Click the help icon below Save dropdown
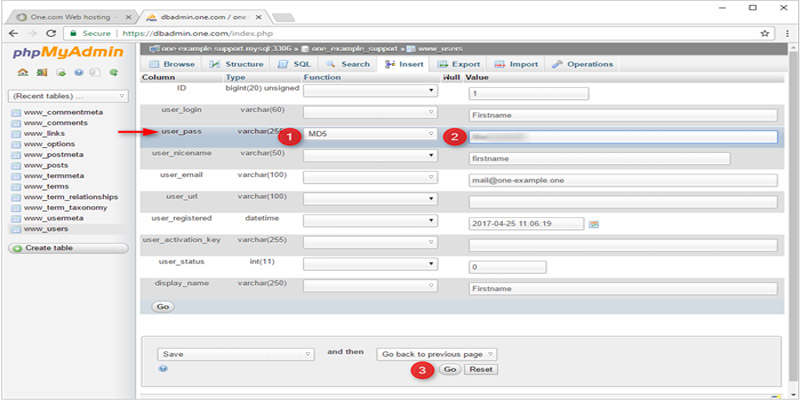Image resolution: width=800 pixels, height=400 pixels. tap(163, 368)
